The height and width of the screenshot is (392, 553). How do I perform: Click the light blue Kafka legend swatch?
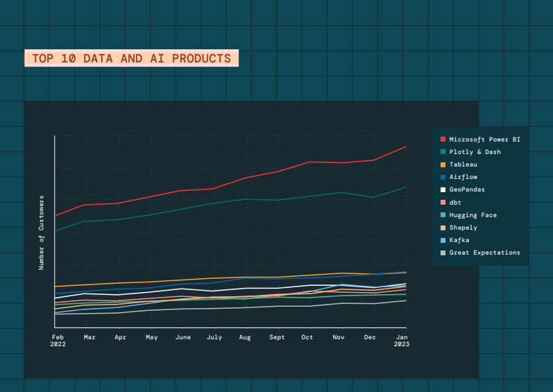pyautogui.click(x=443, y=240)
